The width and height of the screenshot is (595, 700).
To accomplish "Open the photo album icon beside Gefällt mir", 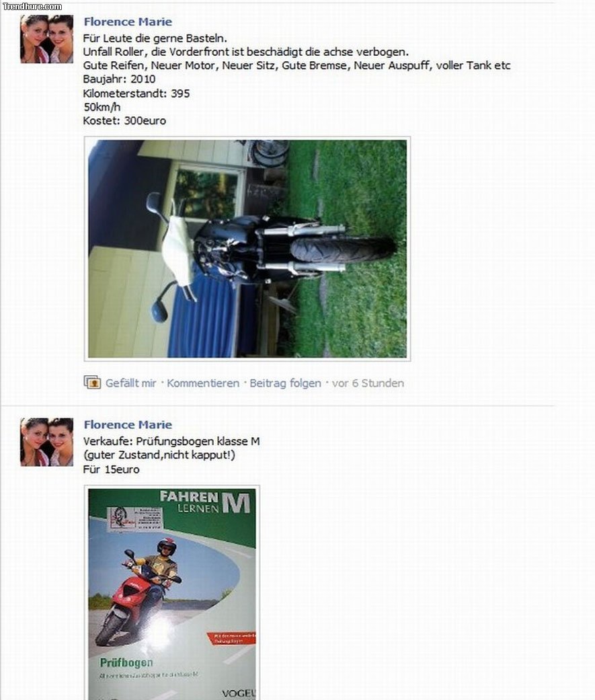I will [x=92, y=382].
